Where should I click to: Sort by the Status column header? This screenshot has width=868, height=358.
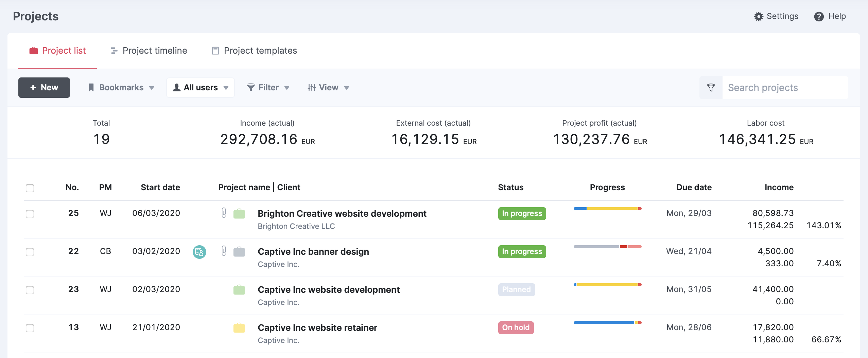point(510,187)
